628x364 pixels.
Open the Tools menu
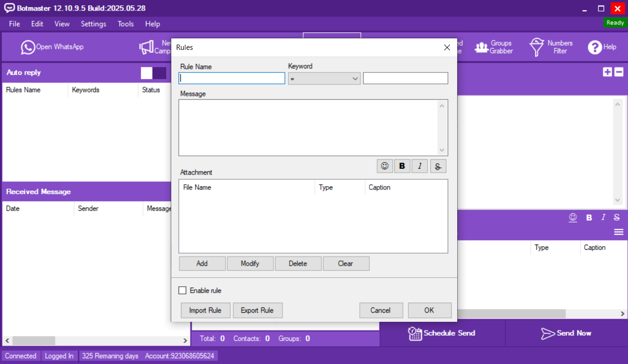tap(126, 24)
